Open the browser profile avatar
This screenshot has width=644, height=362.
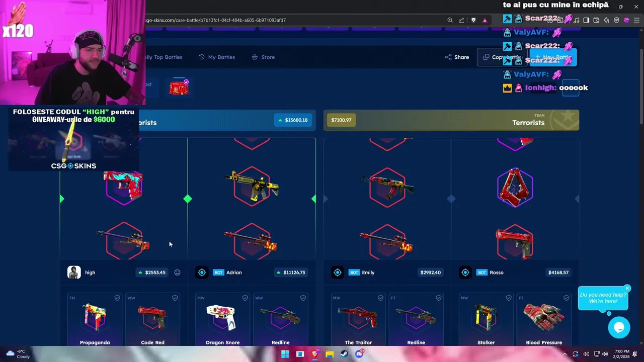pos(626,20)
